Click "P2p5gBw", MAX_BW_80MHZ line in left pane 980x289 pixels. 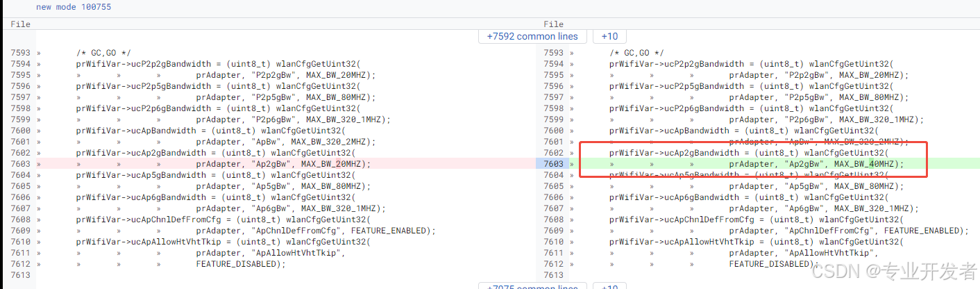(x=286, y=97)
